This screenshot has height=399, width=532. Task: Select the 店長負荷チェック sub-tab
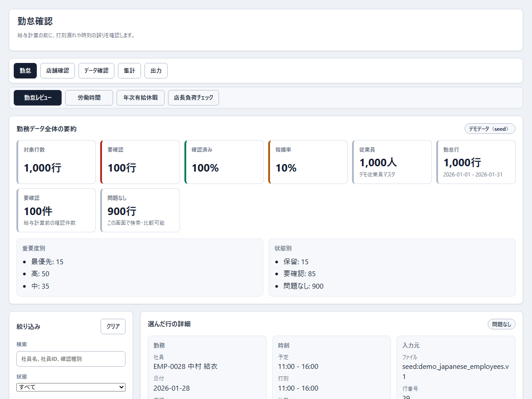pos(193,98)
